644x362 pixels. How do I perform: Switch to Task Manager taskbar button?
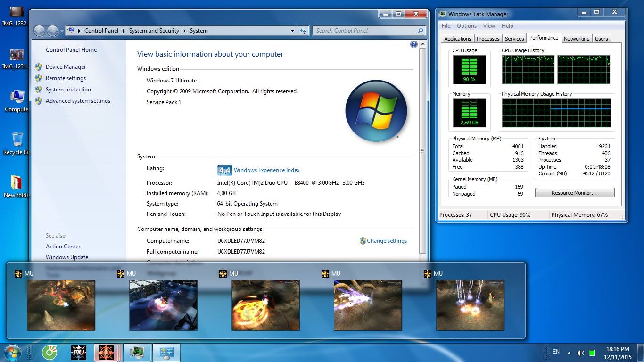pyautogui.click(x=137, y=353)
